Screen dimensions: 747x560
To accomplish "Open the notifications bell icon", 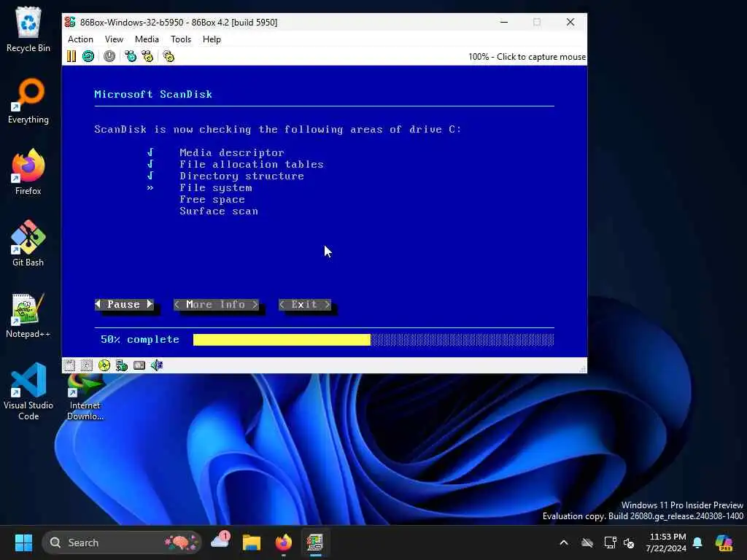I will pyautogui.click(x=697, y=542).
